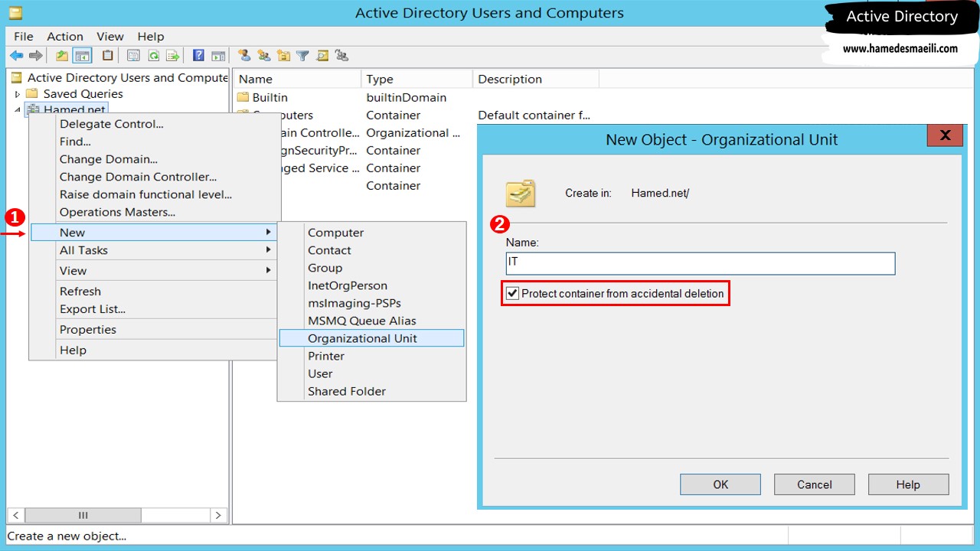Viewport: 980px width, 551px height.
Task: Click the forward arrow toolbar icon
Action: [35, 56]
